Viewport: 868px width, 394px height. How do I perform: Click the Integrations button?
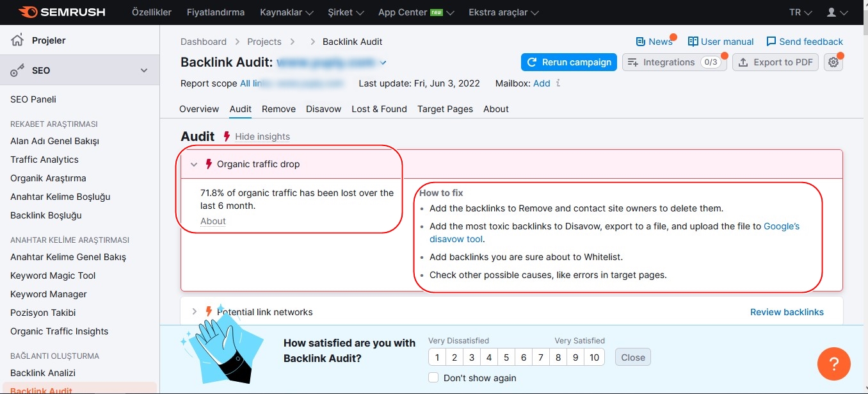[675, 62]
